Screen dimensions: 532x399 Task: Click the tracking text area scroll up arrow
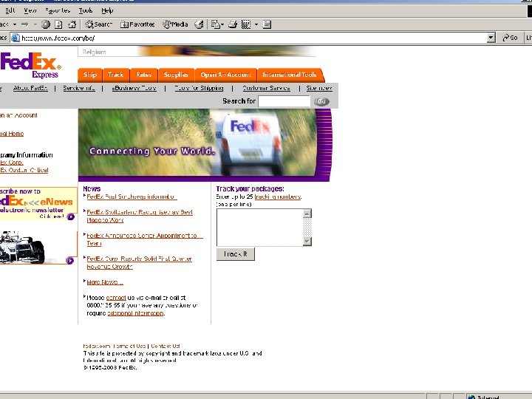click(307, 214)
